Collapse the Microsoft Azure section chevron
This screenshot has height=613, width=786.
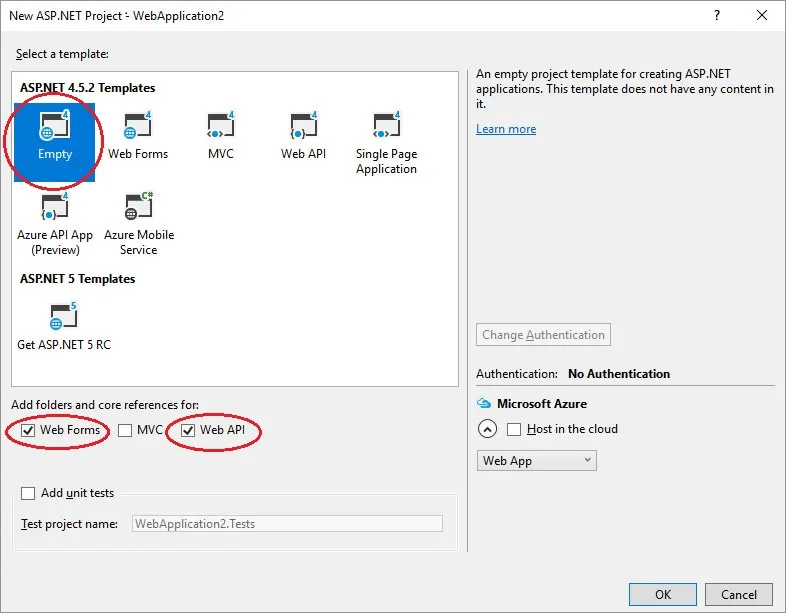click(487, 429)
